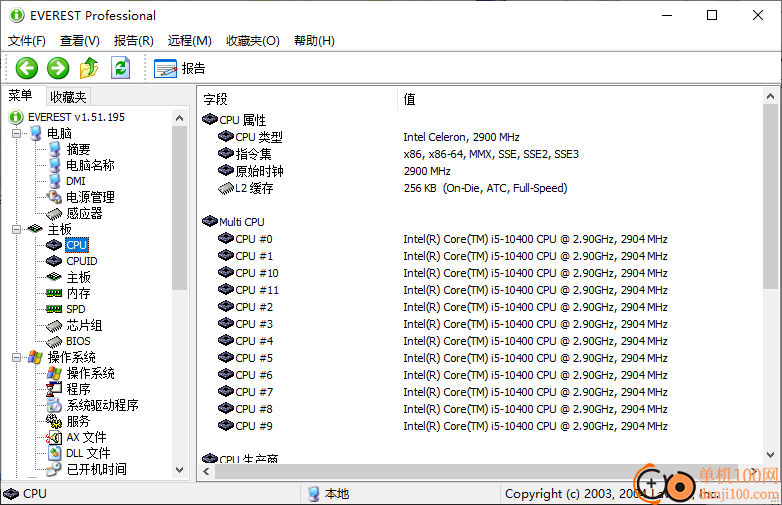The height and width of the screenshot is (505, 782).
Task: Open the 文件(F) menu
Action: pos(27,41)
